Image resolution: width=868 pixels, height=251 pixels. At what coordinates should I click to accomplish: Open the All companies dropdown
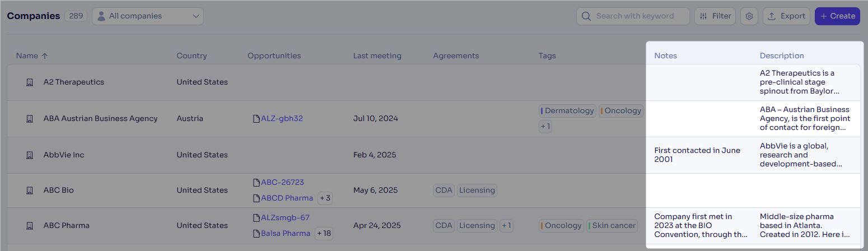pos(148,16)
